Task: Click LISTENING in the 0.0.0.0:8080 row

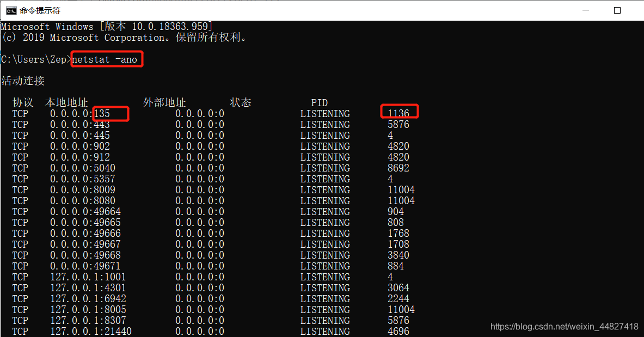Action: pyautogui.click(x=326, y=200)
